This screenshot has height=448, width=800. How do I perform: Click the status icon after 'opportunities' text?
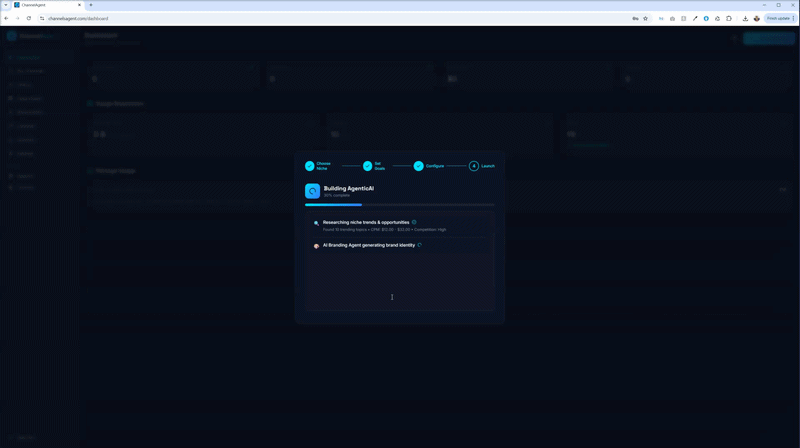point(414,222)
